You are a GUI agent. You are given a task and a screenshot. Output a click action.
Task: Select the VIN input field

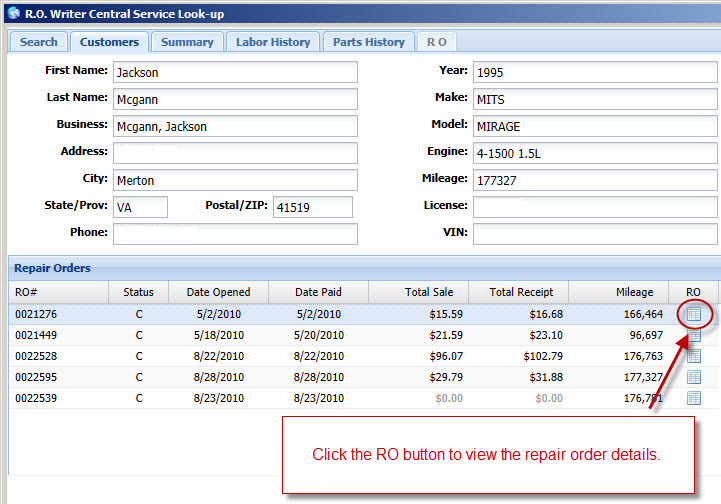(x=595, y=234)
